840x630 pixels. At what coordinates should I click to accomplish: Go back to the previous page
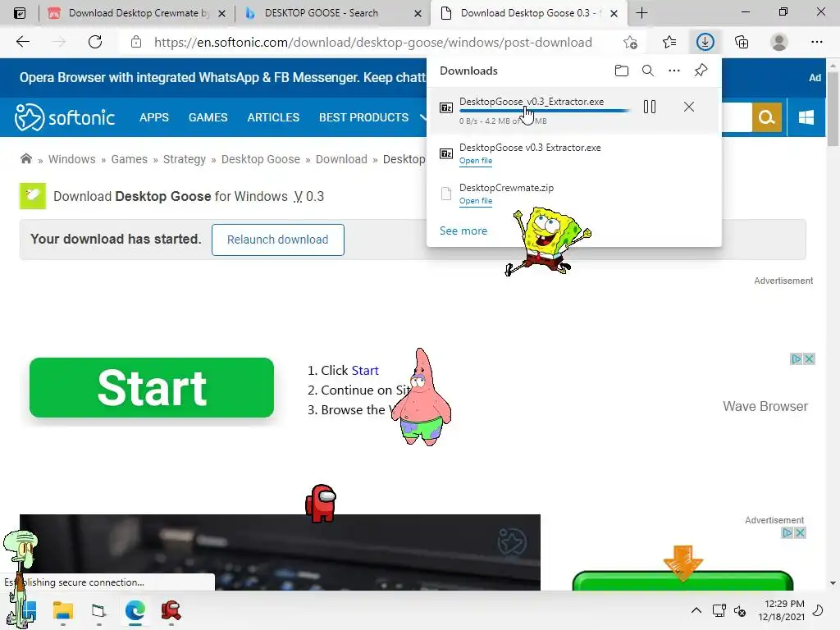(x=22, y=42)
